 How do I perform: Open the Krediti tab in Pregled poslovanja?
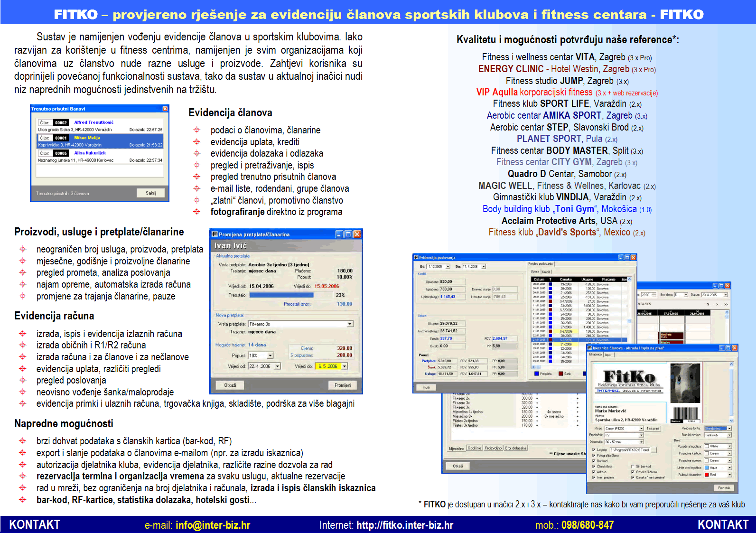click(x=546, y=272)
